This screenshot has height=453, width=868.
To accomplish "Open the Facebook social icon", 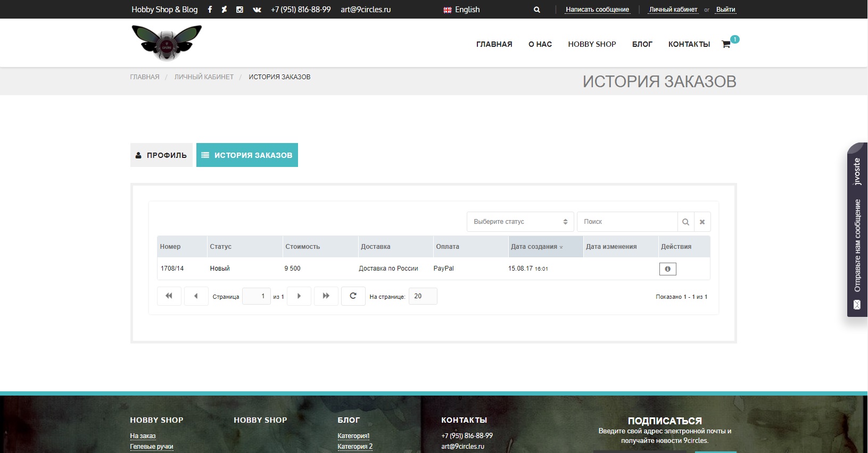I will (x=210, y=10).
